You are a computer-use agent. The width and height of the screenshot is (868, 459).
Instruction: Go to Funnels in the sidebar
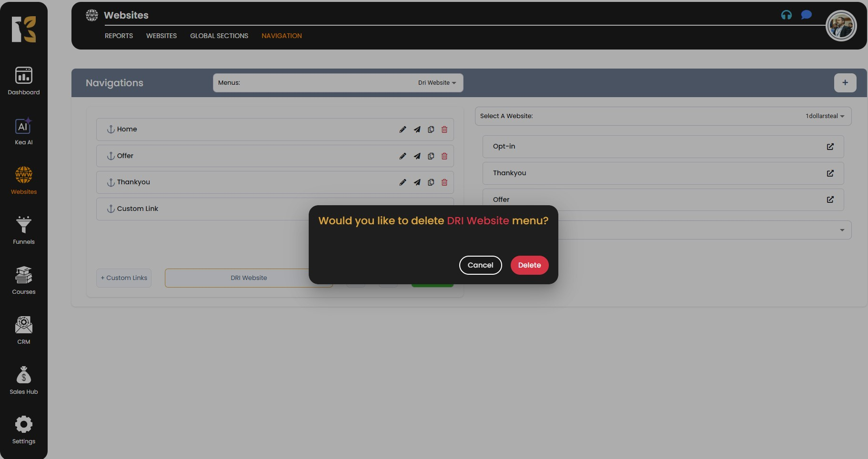click(24, 230)
